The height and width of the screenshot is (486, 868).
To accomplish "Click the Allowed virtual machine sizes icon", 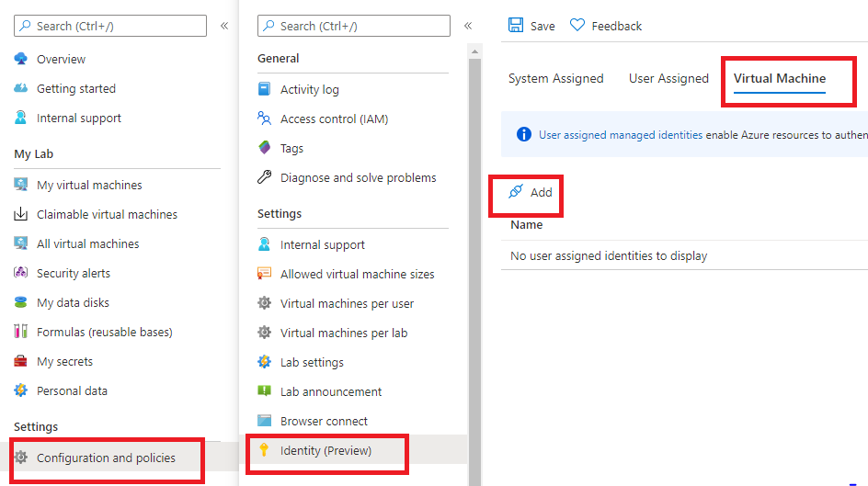I will 265,273.
